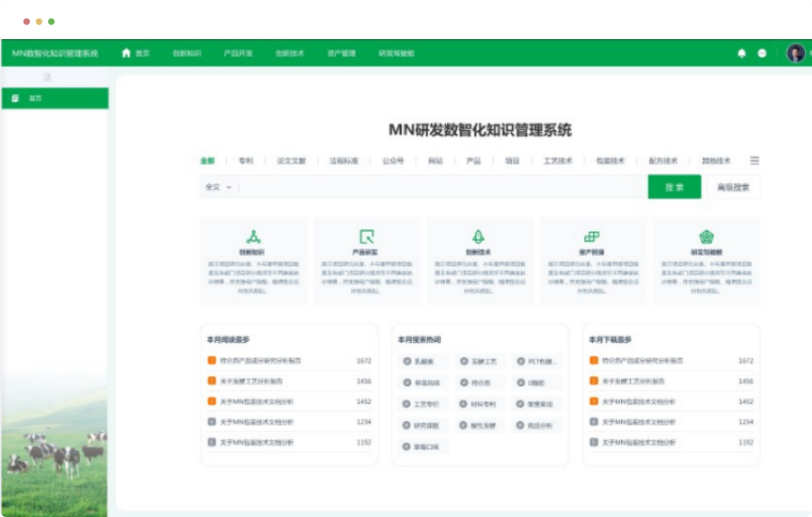Click the 创新技术 card bell icon

point(479,237)
